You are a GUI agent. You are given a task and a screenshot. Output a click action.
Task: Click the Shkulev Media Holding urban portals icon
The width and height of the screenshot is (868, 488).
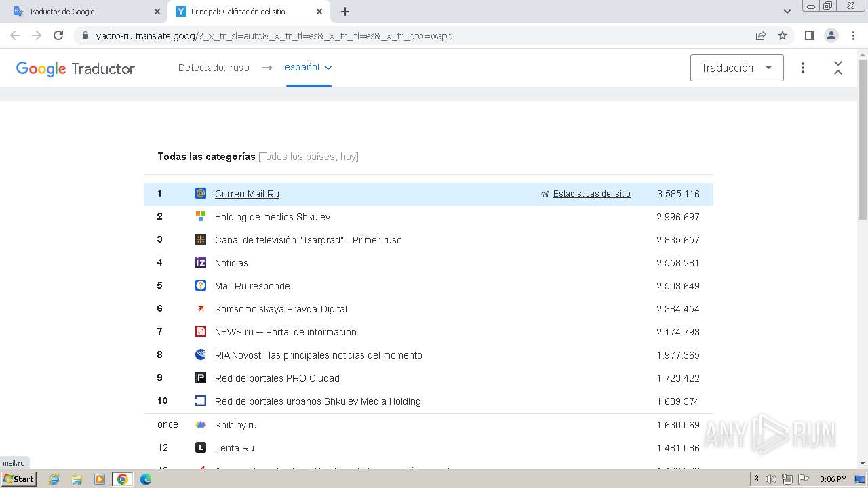pyautogui.click(x=201, y=401)
